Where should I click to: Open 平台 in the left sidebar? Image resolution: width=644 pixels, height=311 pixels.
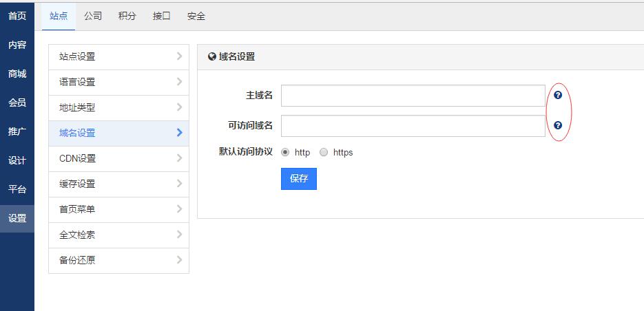(x=17, y=189)
